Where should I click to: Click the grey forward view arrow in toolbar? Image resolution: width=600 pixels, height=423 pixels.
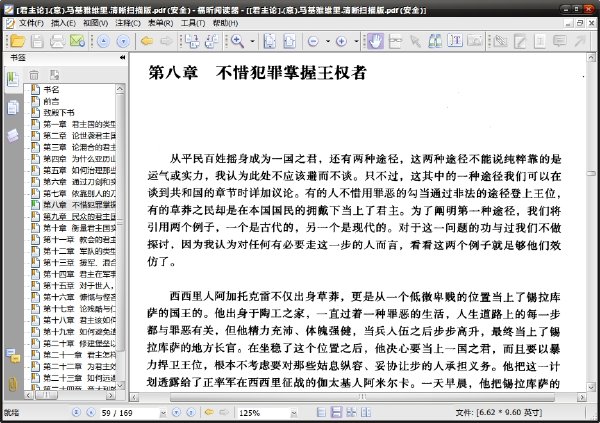tap(166, 41)
